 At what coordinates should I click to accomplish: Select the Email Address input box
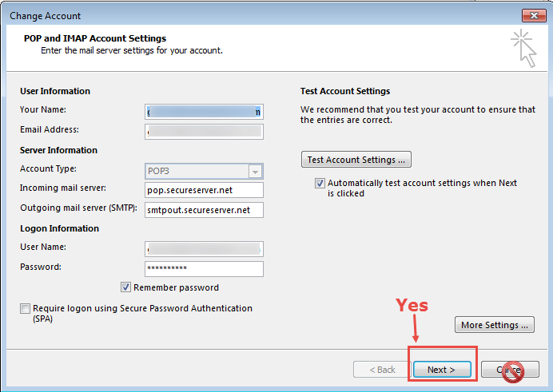pos(205,131)
